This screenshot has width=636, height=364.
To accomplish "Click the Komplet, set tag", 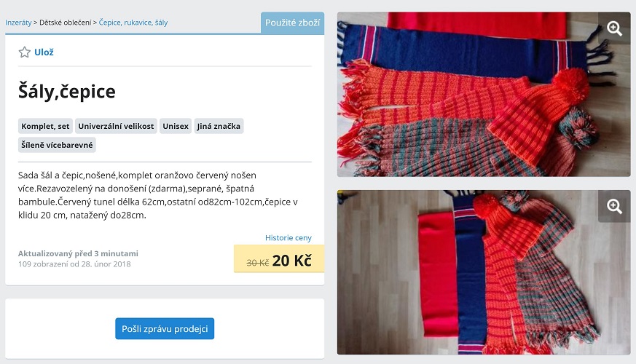I will (45, 126).
